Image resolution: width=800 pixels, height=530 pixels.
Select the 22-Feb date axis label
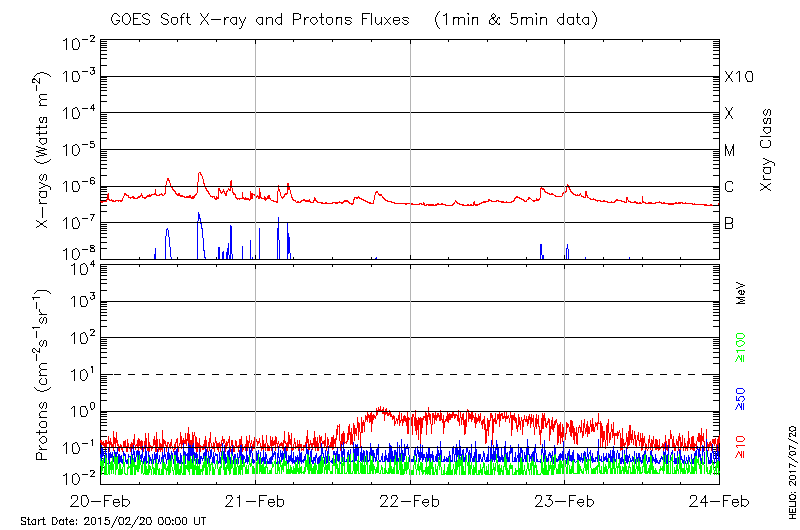[x=410, y=500]
